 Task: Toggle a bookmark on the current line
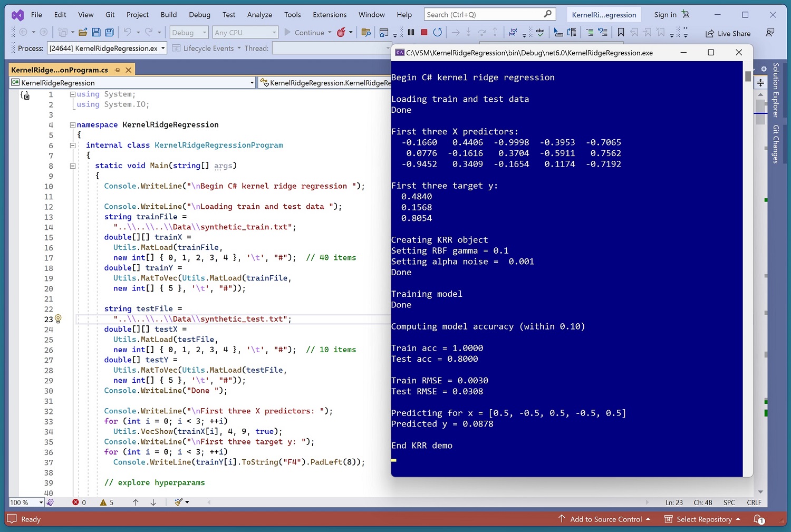[x=621, y=33]
